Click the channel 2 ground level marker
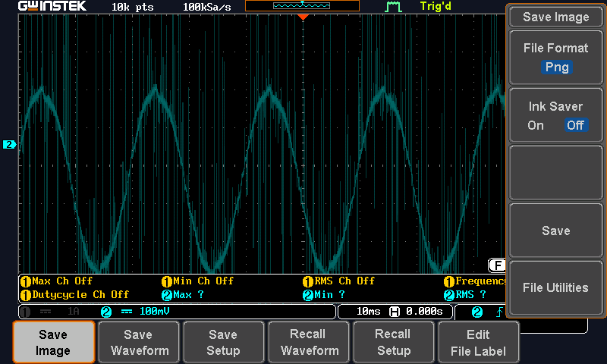 pos(9,145)
